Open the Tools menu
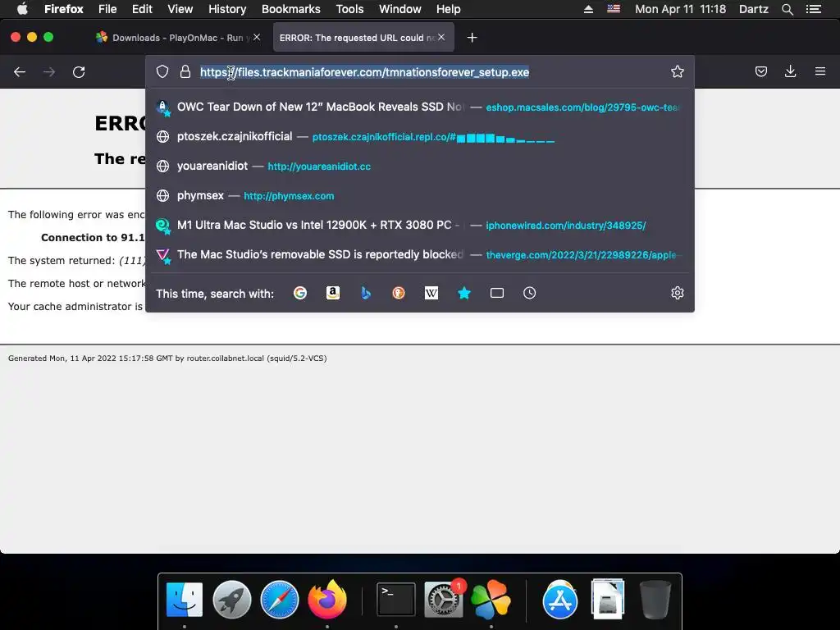 pos(349,9)
